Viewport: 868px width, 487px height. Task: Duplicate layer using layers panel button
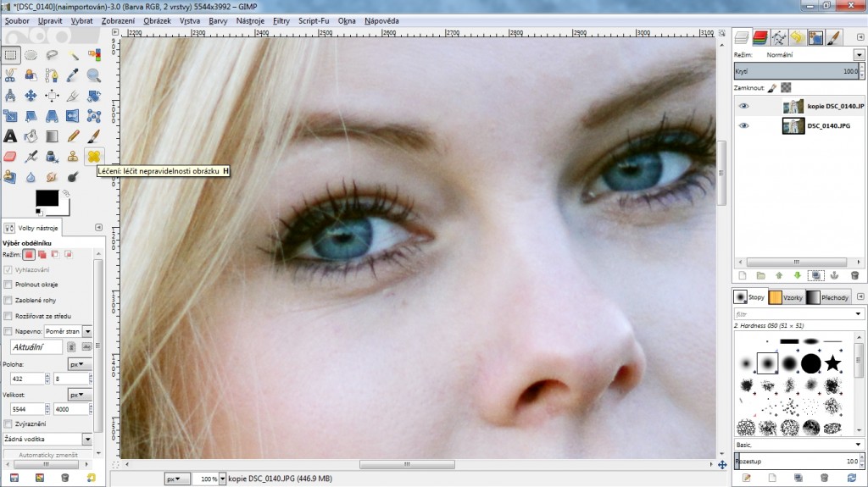tap(816, 275)
